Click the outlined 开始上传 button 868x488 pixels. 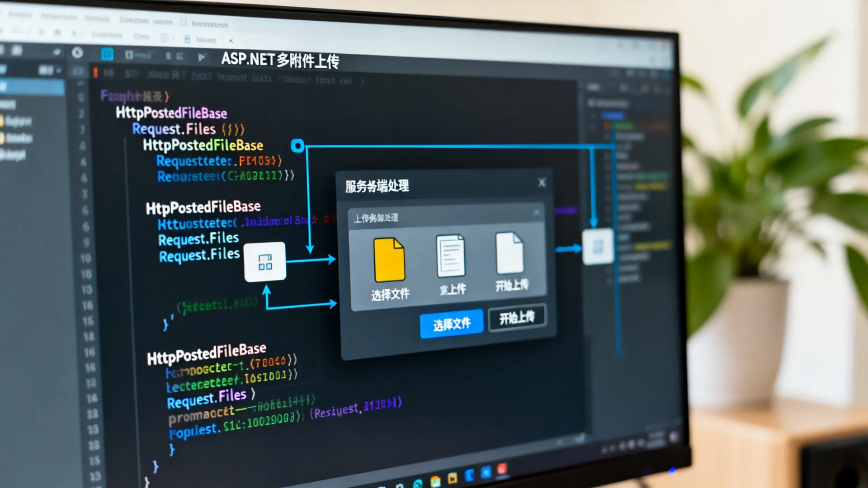click(x=517, y=318)
